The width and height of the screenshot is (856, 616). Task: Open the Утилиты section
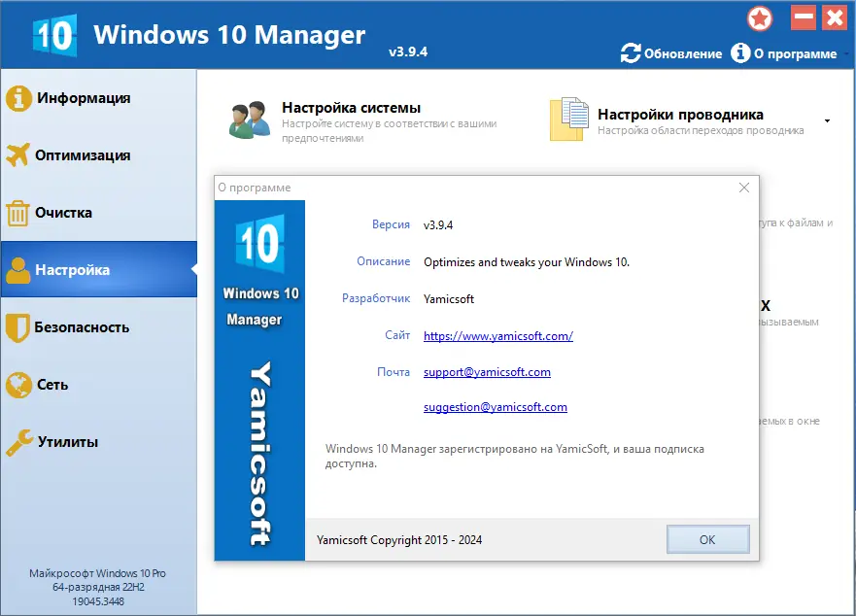(x=98, y=442)
